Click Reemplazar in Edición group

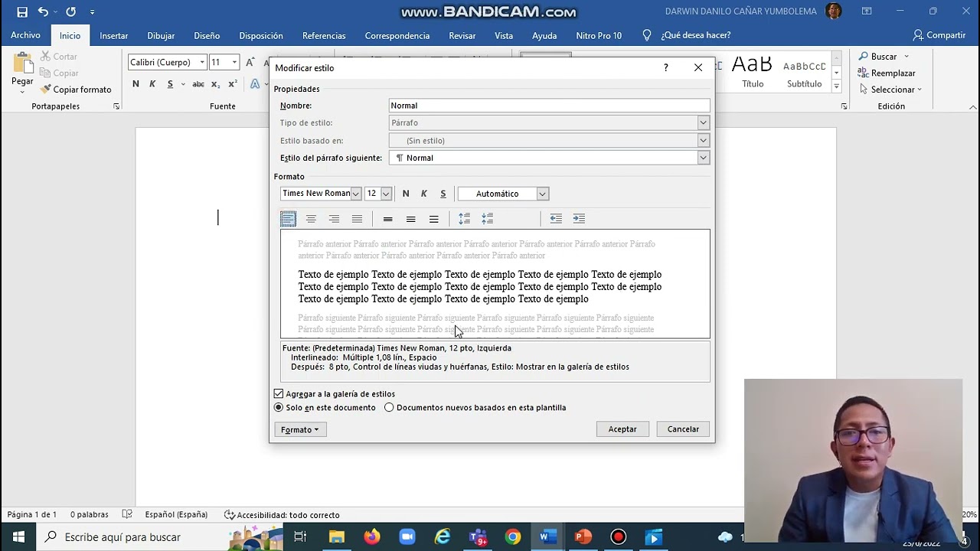point(887,73)
